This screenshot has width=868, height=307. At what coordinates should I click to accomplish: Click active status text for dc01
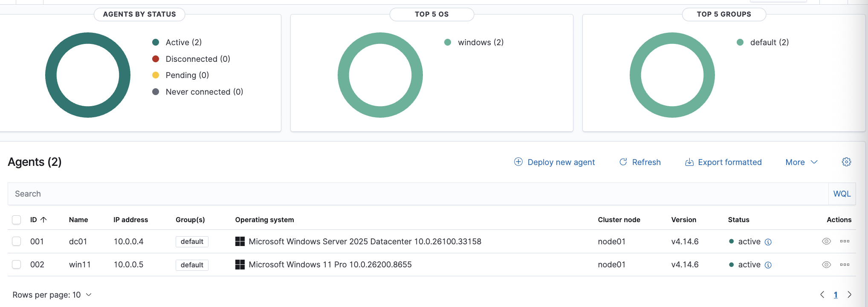(749, 241)
